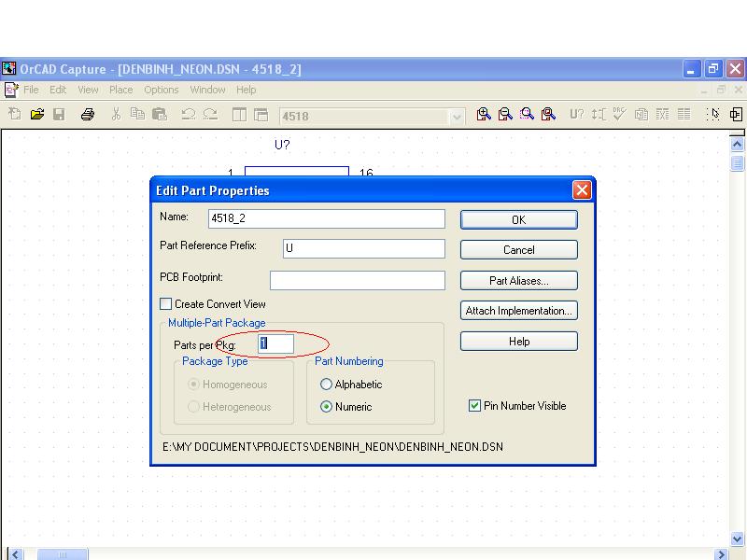747x560 pixels.
Task: Click the Create Netlist toolbar icon
Action: coord(641,114)
